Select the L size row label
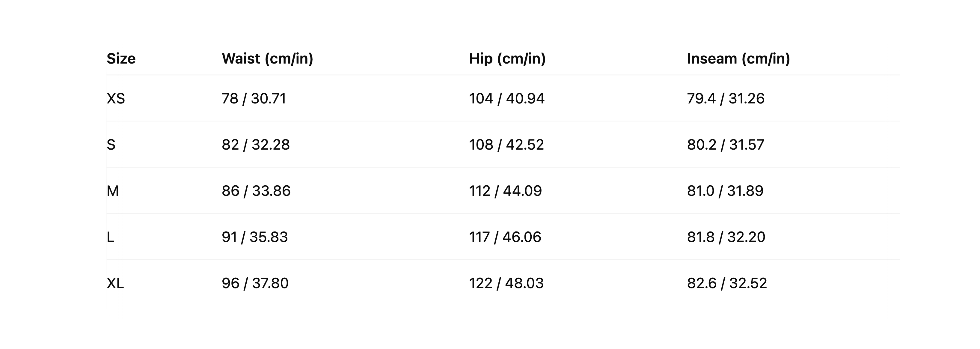The height and width of the screenshot is (349, 980). tap(110, 237)
